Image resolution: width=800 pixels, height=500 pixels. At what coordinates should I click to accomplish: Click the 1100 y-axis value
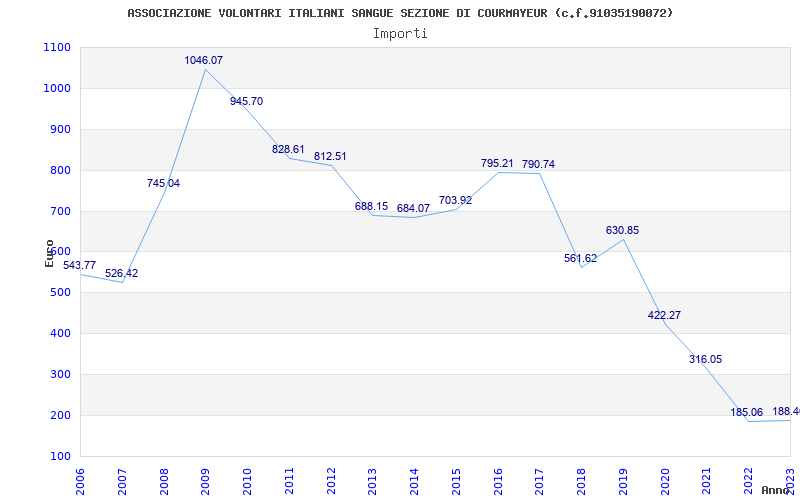[57, 48]
